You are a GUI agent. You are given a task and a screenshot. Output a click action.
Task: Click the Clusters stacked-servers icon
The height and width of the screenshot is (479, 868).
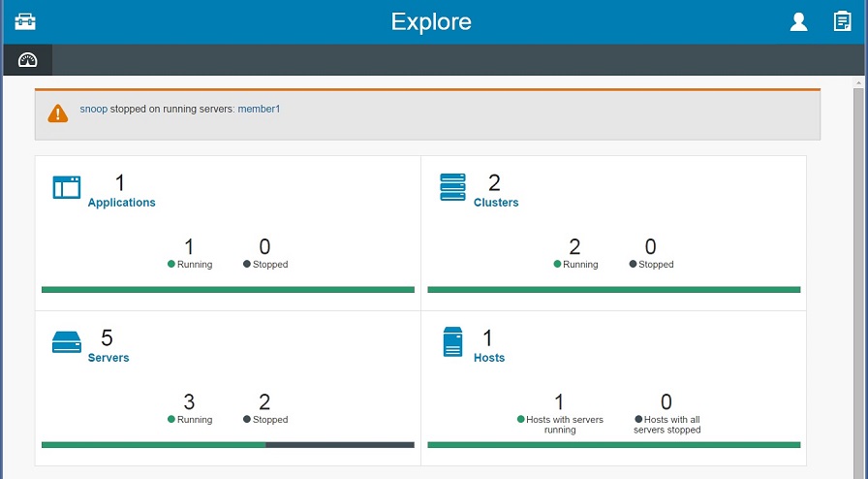pyautogui.click(x=452, y=187)
